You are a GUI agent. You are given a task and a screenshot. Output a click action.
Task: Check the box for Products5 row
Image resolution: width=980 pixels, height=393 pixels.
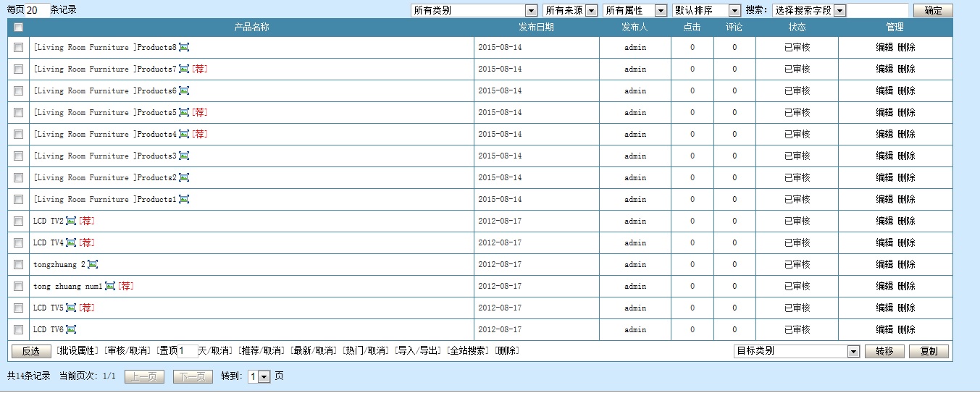click(18, 113)
